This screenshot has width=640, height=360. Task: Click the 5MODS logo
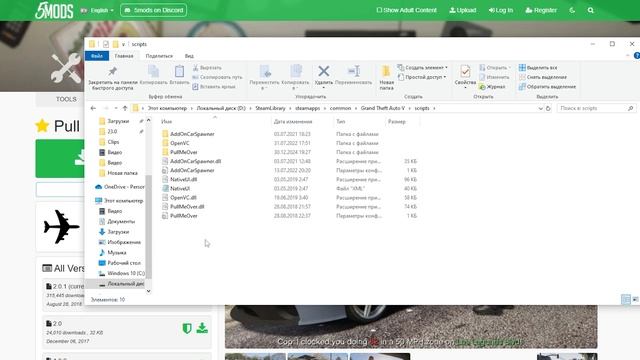(54, 10)
